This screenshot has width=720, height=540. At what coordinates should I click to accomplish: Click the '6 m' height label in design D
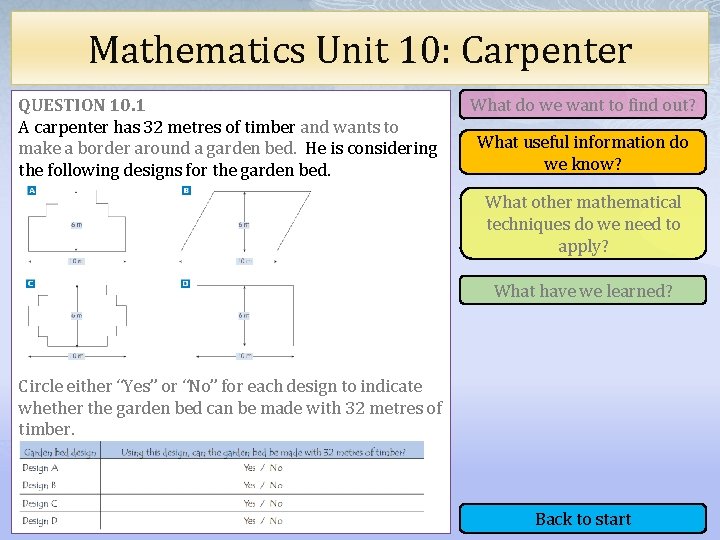244,315
